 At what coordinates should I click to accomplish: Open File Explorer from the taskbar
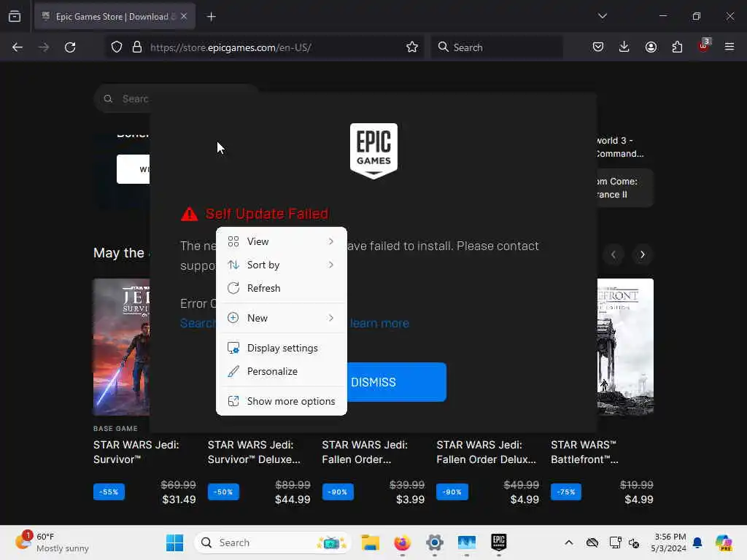point(370,542)
